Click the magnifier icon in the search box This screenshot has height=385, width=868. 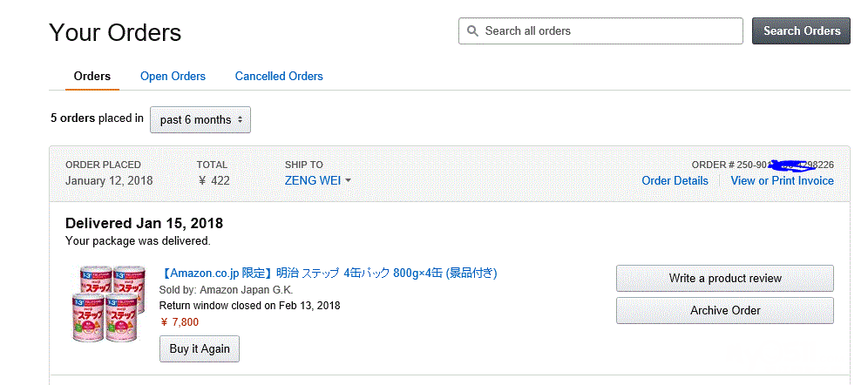tap(472, 31)
